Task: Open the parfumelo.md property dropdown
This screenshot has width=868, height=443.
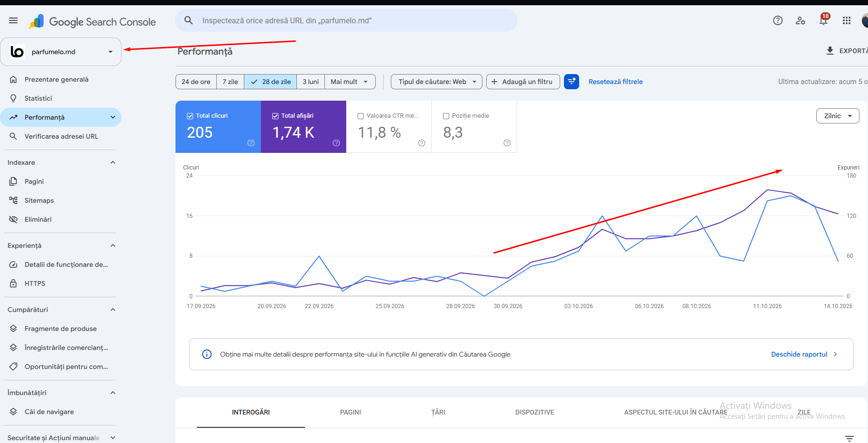Action: coord(61,52)
